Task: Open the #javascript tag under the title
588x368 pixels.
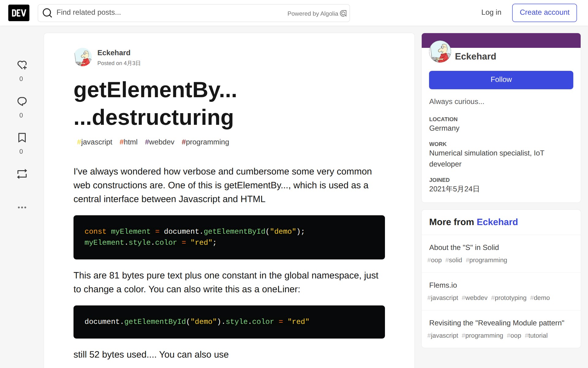Action: (95, 142)
